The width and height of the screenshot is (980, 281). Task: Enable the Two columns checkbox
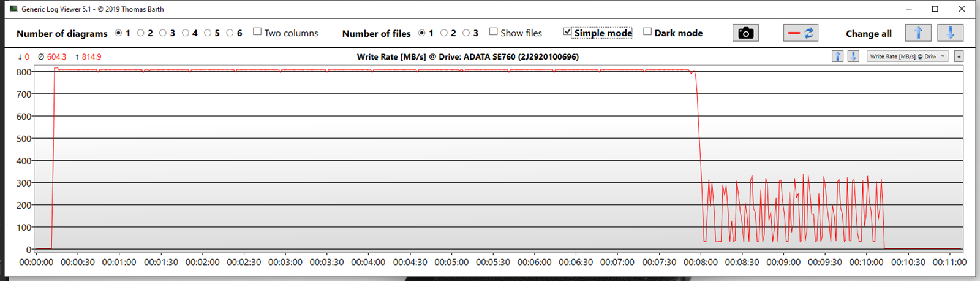coord(257,32)
